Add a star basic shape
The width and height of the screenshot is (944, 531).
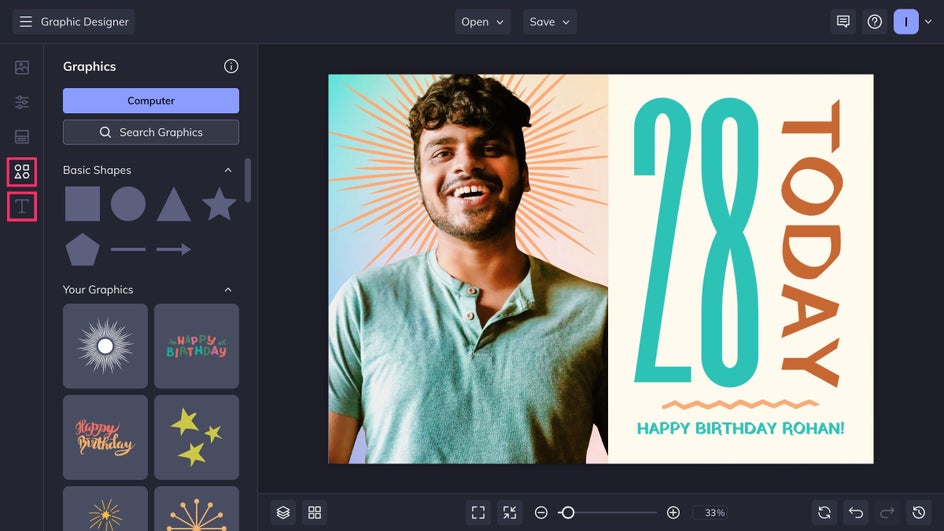219,203
